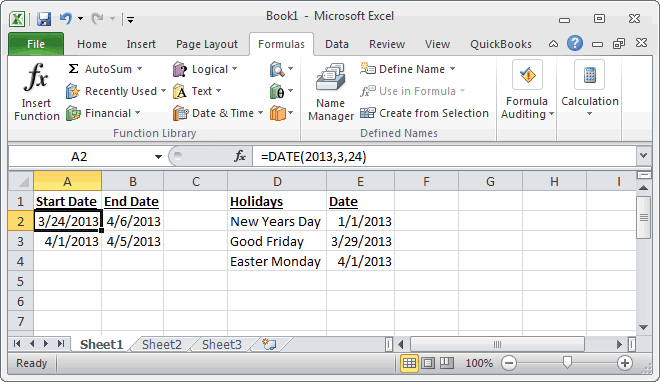Select all cells with corner button
Viewport: 660px width, 382px height.
21,181
